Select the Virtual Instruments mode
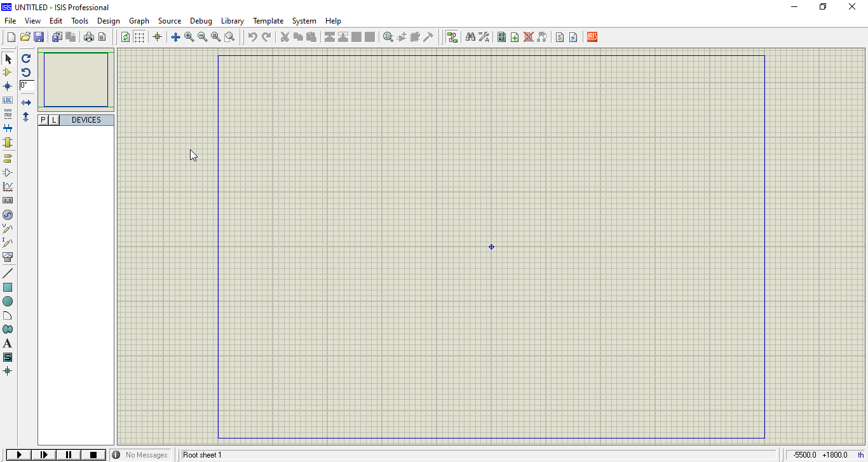Image resolution: width=868 pixels, height=462 pixels. click(8, 257)
